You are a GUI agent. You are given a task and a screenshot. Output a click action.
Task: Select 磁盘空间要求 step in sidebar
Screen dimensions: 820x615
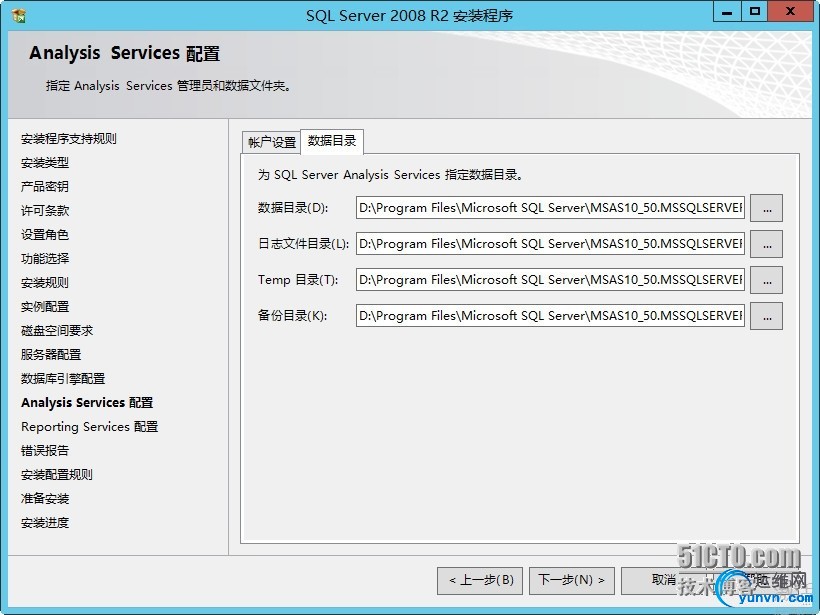tap(57, 331)
